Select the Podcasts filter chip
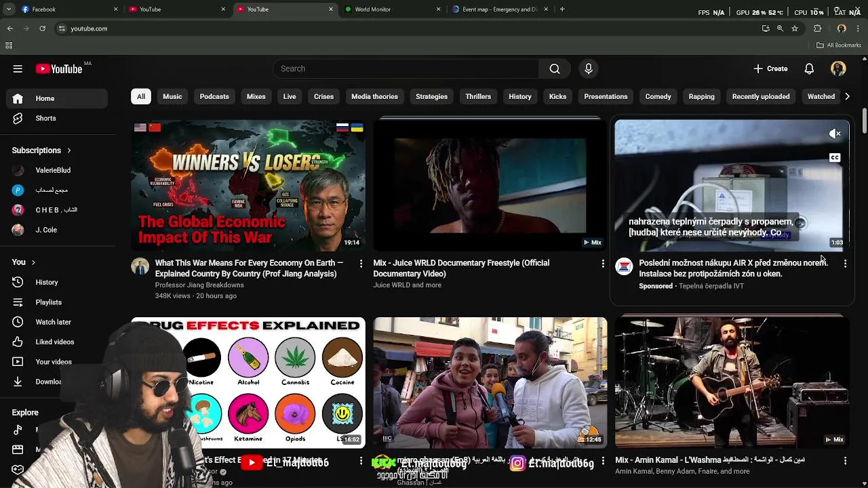The image size is (868, 488). pyautogui.click(x=214, y=96)
